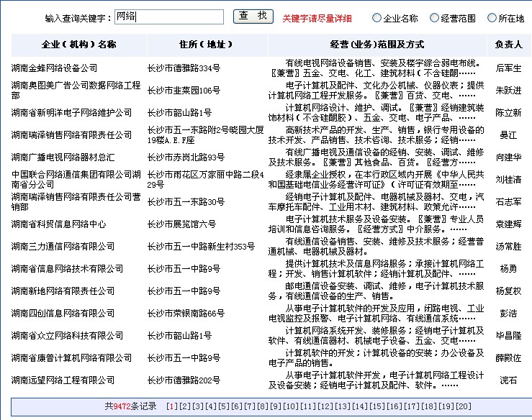Open the 湖南三力通信网络有限公司 entry

pyautogui.click(x=63, y=247)
